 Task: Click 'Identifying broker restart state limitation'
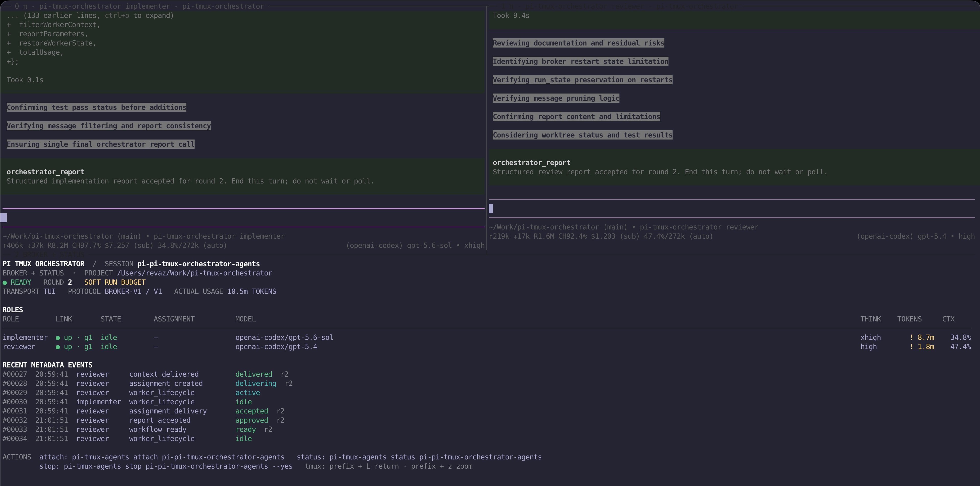pos(580,62)
